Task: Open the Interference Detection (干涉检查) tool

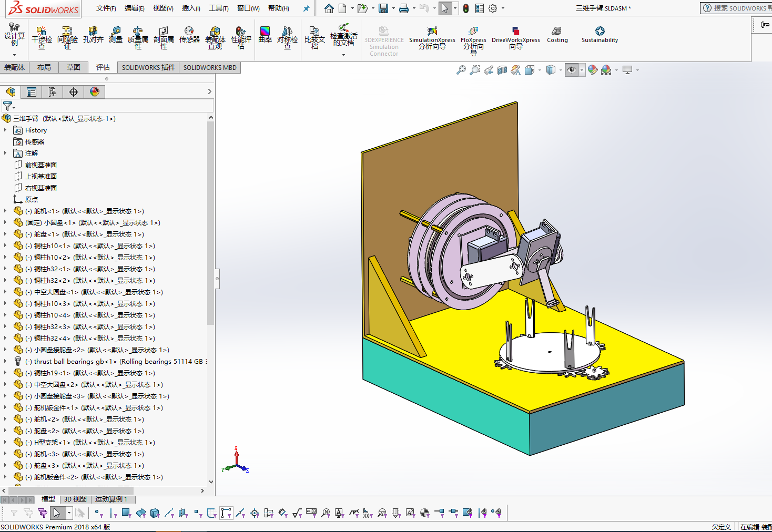Action: [42, 37]
